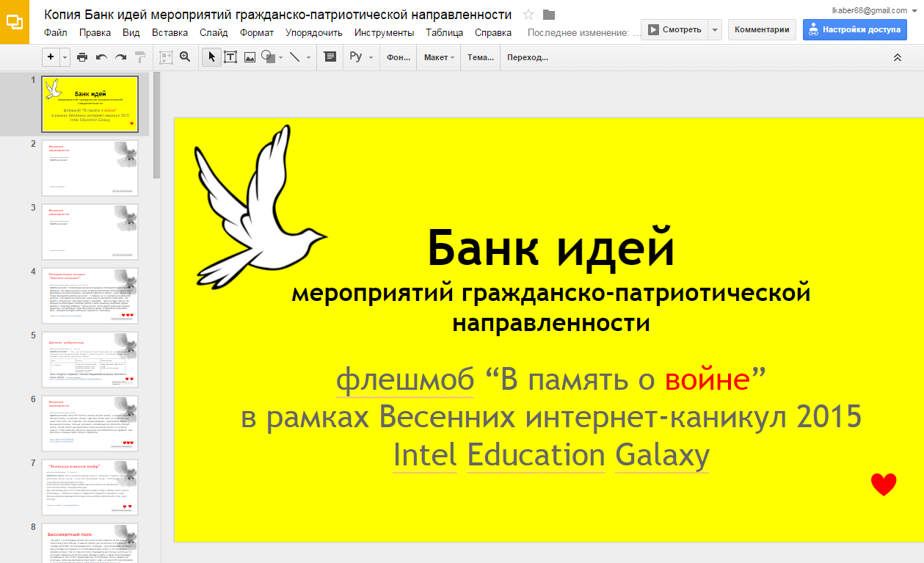This screenshot has height=563, width=924.
Task: Select slide 4 thumbnail in filmstrip
Action: (90, 296)
